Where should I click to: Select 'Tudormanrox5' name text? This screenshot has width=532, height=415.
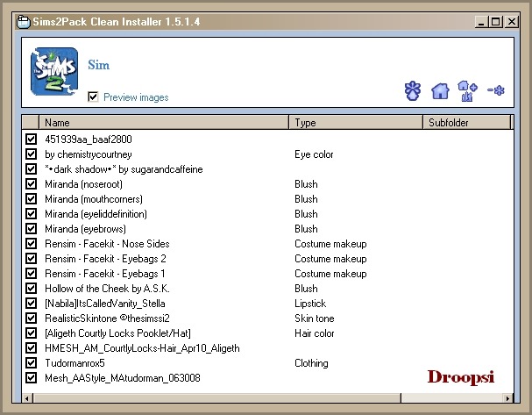[74, 363]
